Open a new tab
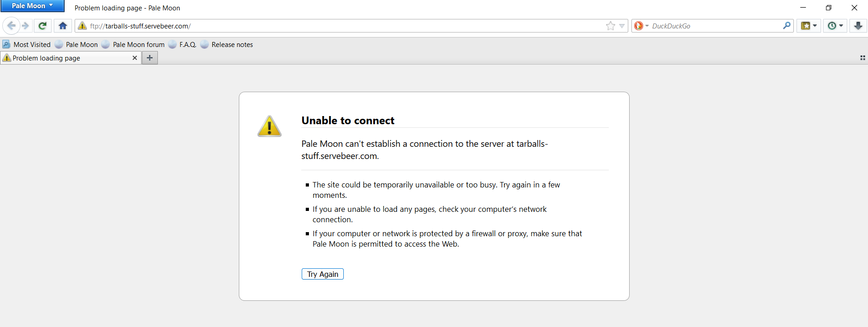The width and height of the screenshot is (868, 327). 150,58
